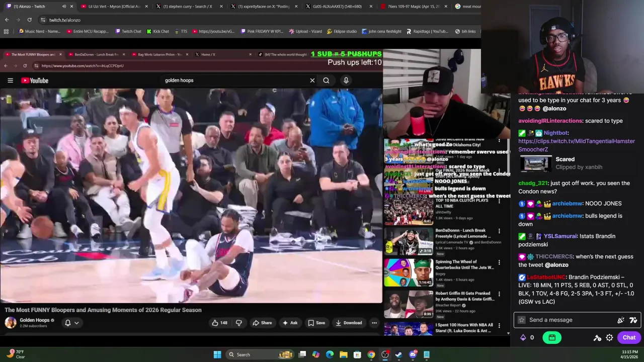The width and height of the screenshot is (644, 362).
Task: Launch Steam from the taskbar
Action: (399, 354)
